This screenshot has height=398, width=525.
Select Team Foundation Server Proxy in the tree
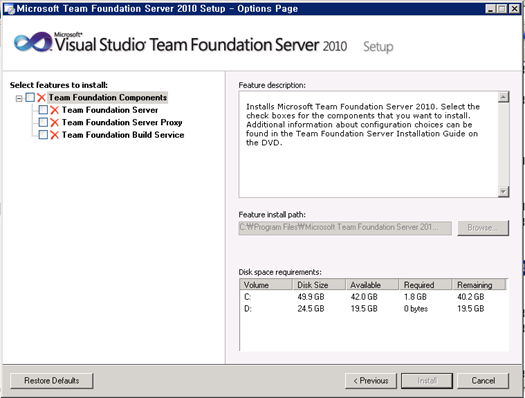coord(122,123)
